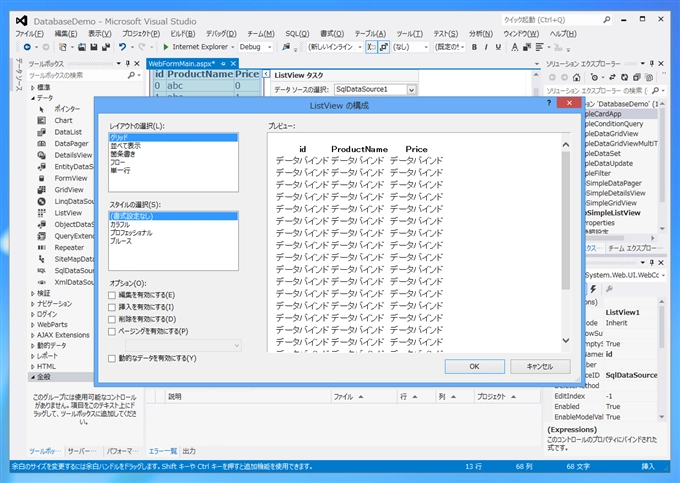Toggle Bold formatting icon
680x483 pixels.
[474, 47]
